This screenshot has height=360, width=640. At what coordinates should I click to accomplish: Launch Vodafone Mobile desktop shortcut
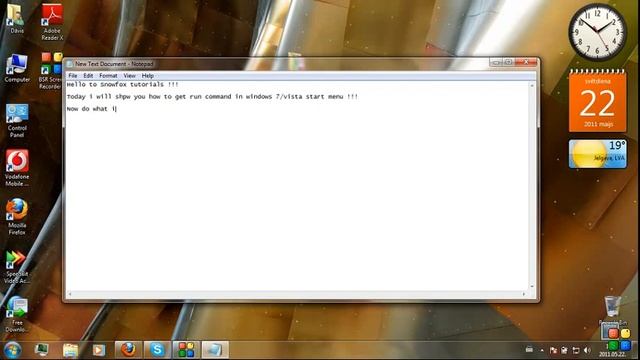click(17, 167)
